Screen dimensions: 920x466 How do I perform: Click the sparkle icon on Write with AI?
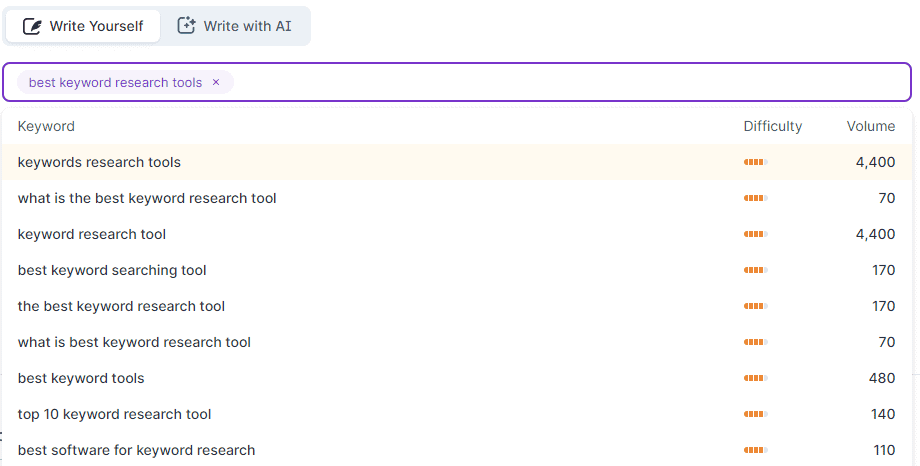point(186,26)
